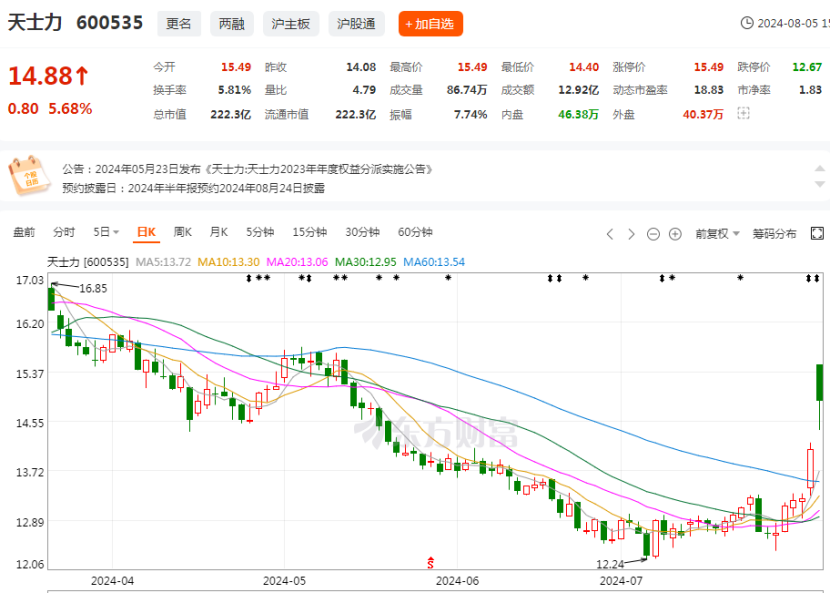Click the MA20:13.06 indicator label
The height and width of the screenshot is (593, 831).
(x=297, y=262)
